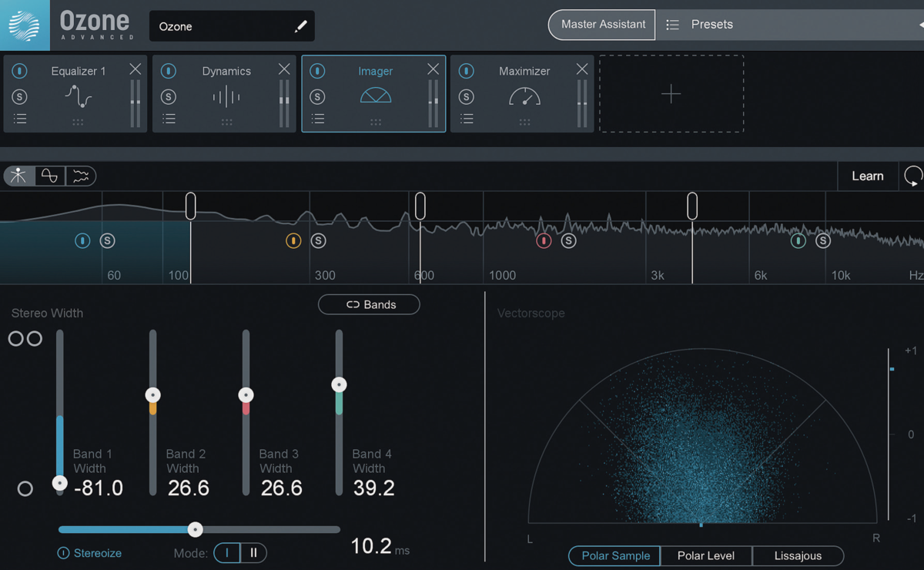The width and height of the screenshot is (924, 570).
Task: Edit the Ozone preset name with pencil icon
Action: coord(300,27)
